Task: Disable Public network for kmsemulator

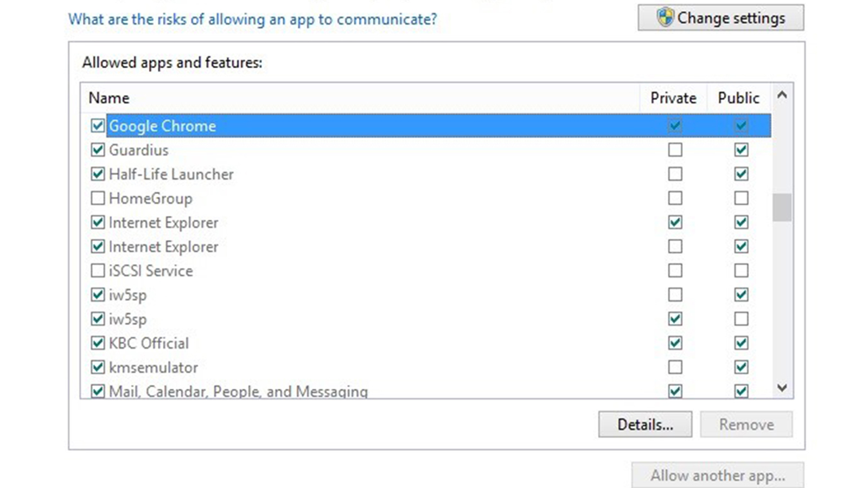Action: tap(741, 367)
